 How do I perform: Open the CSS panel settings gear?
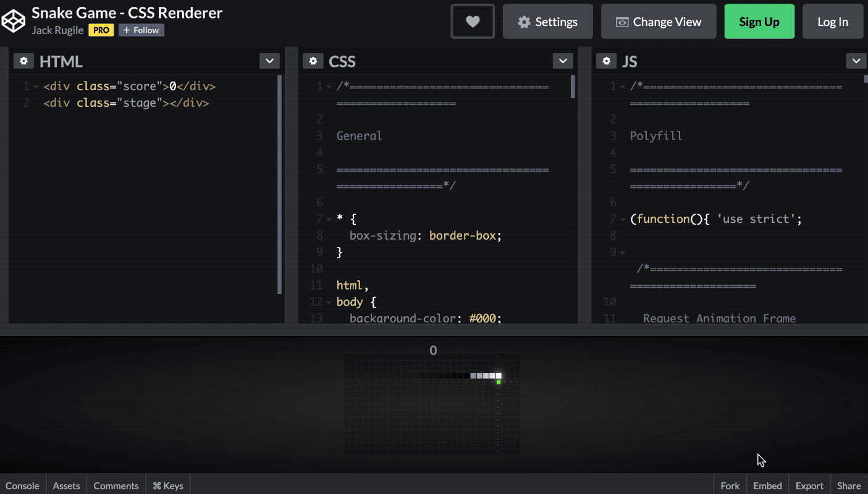pos(313,61)
